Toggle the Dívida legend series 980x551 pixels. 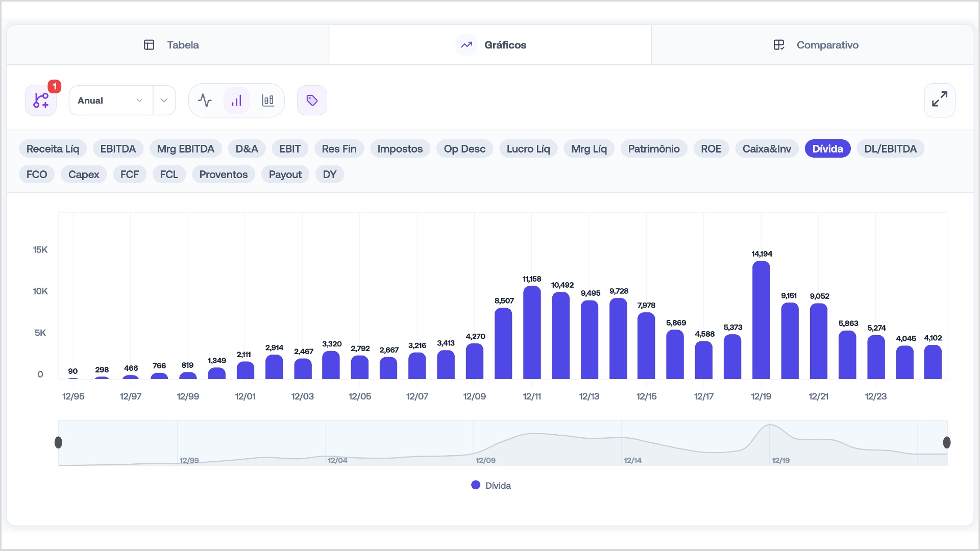tap(491, 485)
